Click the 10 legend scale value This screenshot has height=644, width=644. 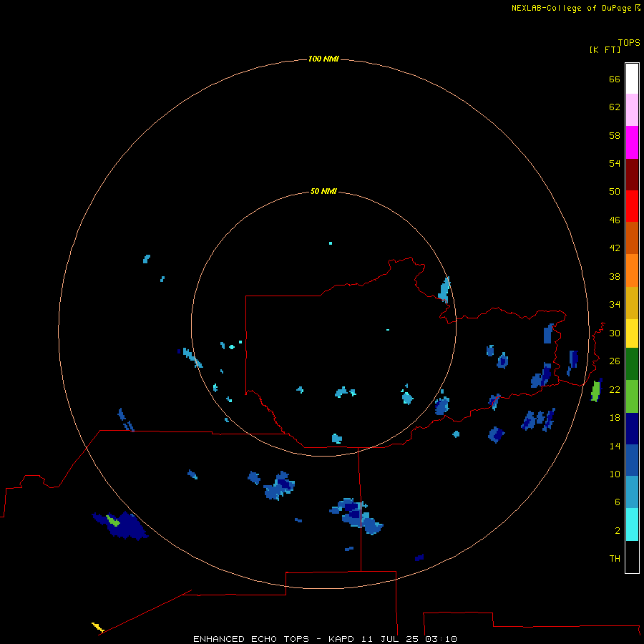[615, 474]
